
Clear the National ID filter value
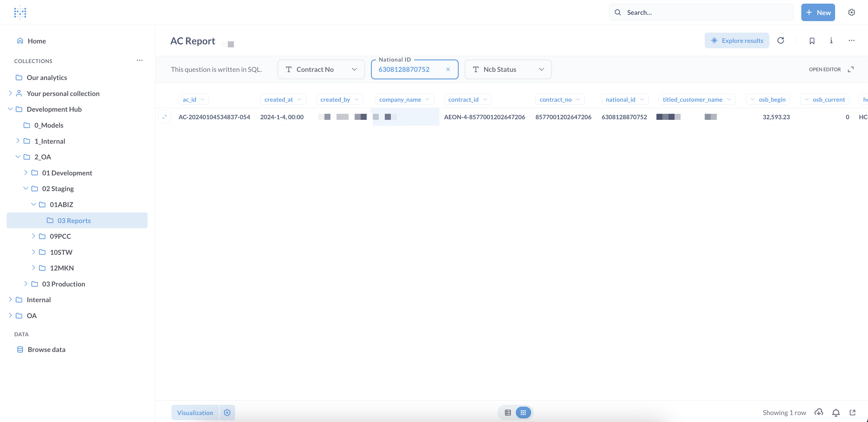coord(448,69)
